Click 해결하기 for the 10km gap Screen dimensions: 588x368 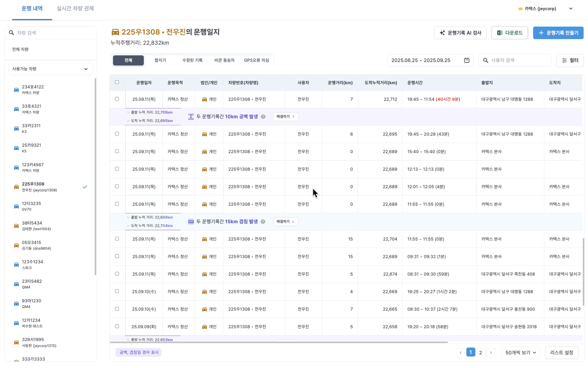tap(285, 117)
